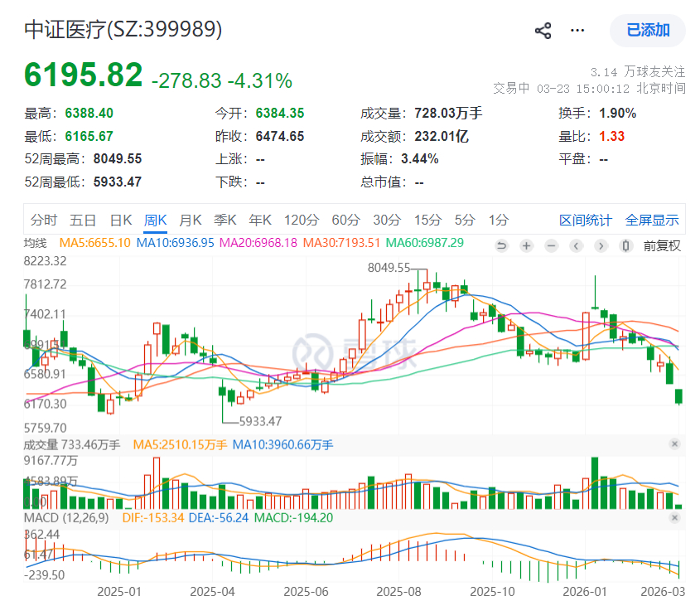Screen dimensions: 700x606
Task: Select the 周K tab
Action: tap(156, 220)
